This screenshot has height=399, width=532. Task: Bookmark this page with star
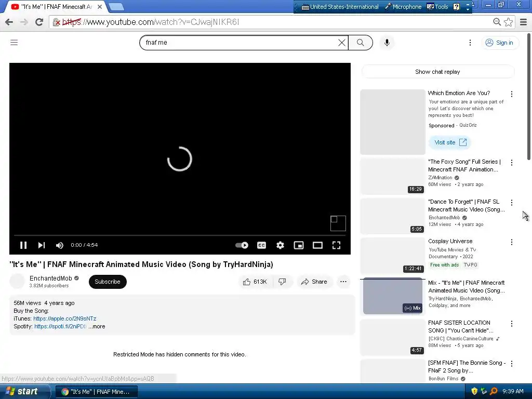(x=508, y=22)
